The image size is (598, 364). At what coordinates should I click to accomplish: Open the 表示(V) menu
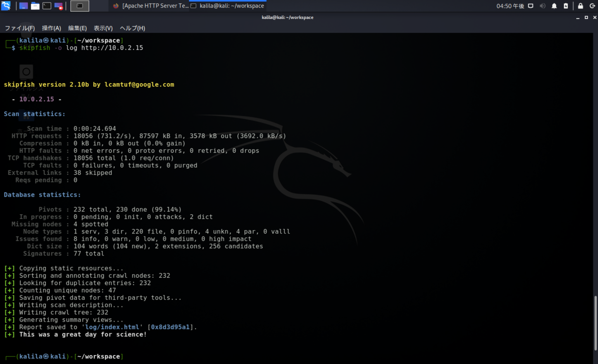tap(103, 28)
